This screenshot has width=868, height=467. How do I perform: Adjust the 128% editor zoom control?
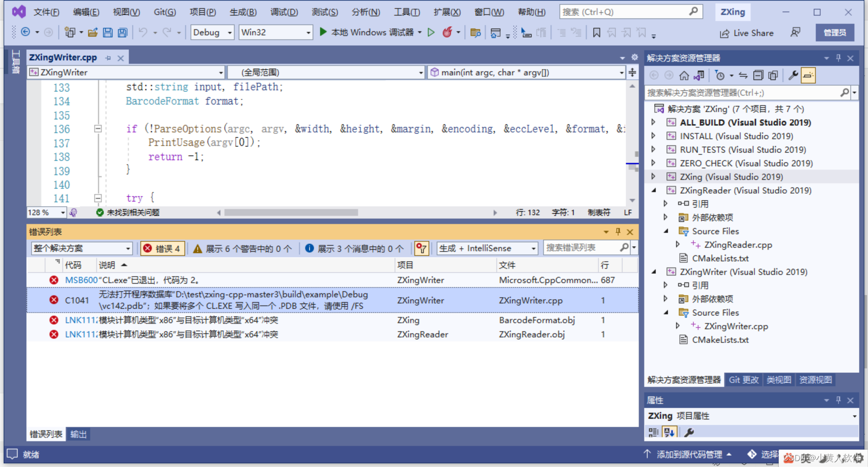(x=46, y=212)
